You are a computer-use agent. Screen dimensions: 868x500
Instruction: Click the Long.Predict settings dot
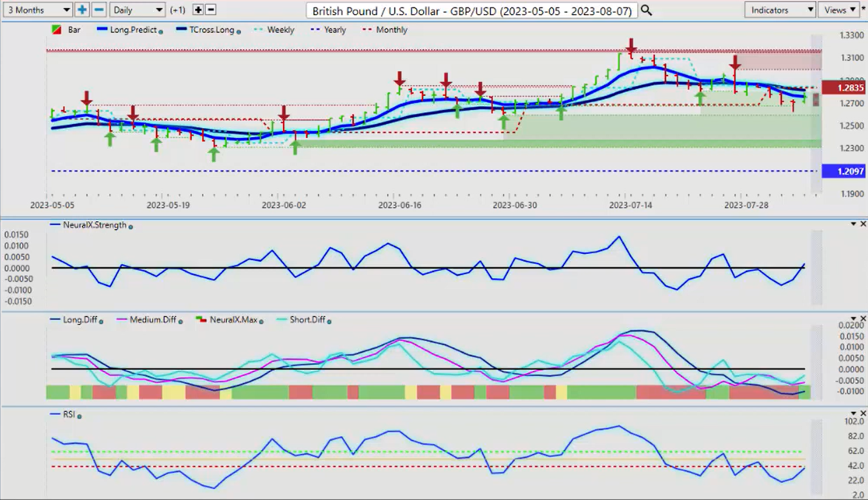pyautogui.click(x=161, y=31)
